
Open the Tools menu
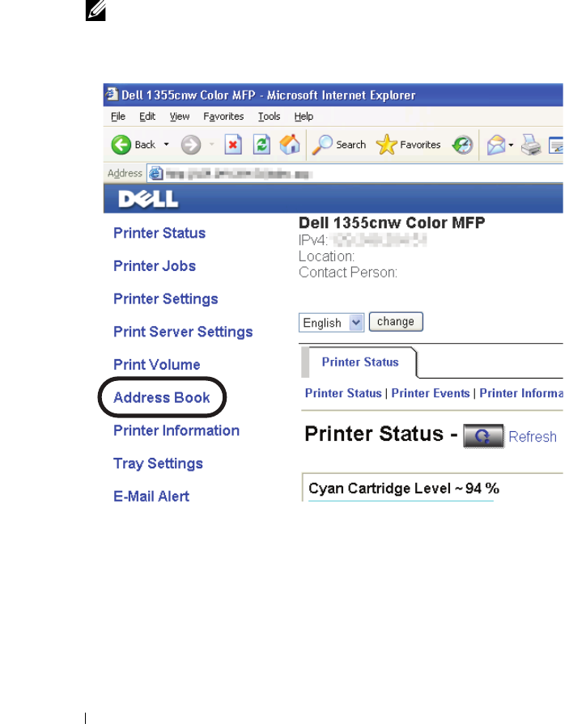(269, 116)
